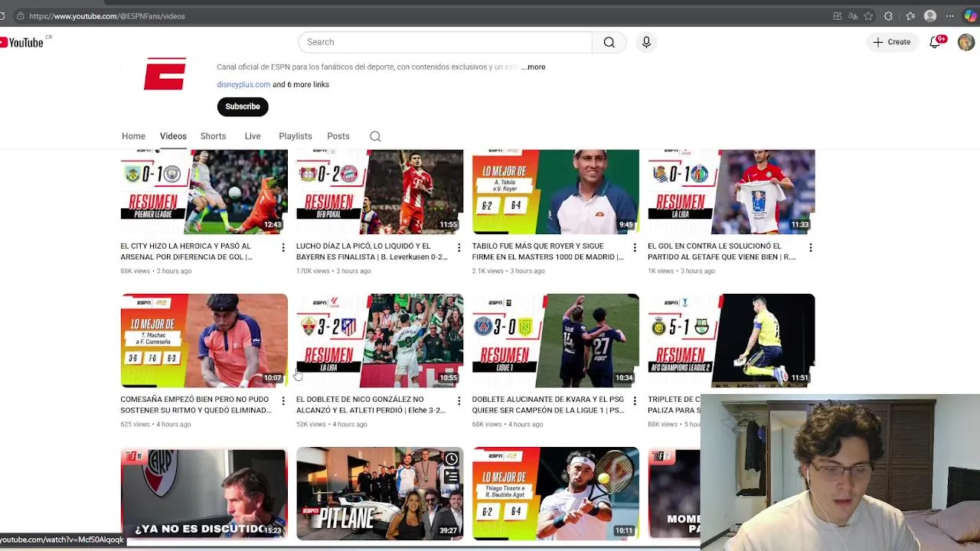The height and width of the screenshot is (551, 980).
Task: Play PSG 3-0 Nantes resumen thumbnail
Action: click(555, 341)
